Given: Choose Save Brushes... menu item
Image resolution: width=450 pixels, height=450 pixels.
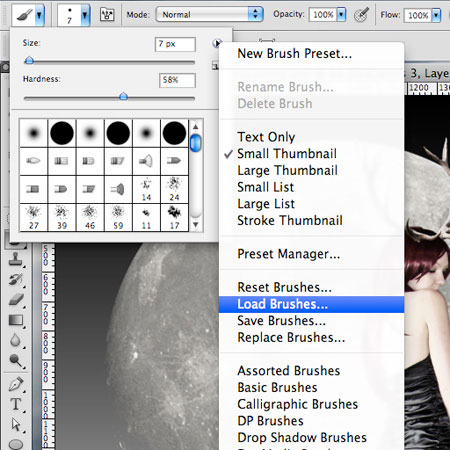Looking at the screenshot, I should pos(311,321).
